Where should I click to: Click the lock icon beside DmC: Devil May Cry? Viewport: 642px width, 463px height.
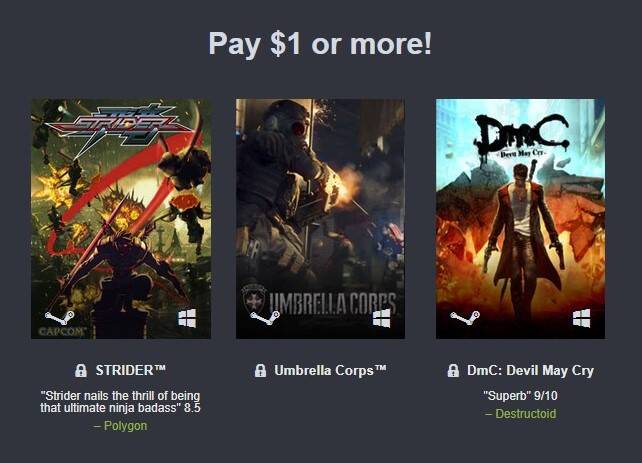(x=453, y=370)
